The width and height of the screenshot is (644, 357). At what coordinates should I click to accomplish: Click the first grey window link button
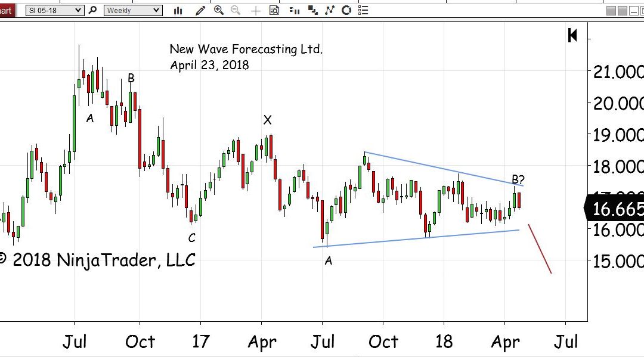[x=611, y=11]
